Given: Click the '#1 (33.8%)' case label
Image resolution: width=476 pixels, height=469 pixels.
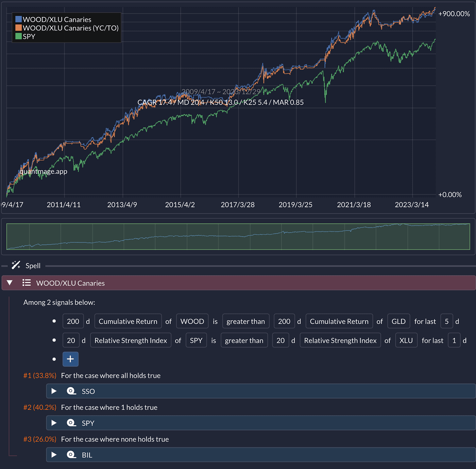Looking at the screenshot, I should (40, 375).
